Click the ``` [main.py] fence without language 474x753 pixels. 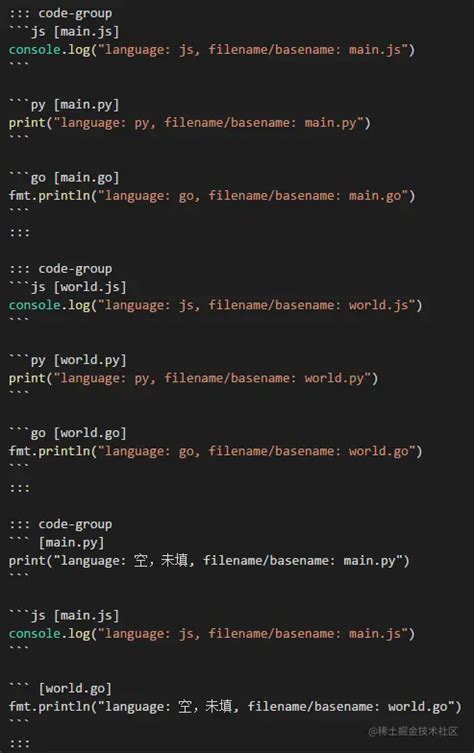(57, 543)
